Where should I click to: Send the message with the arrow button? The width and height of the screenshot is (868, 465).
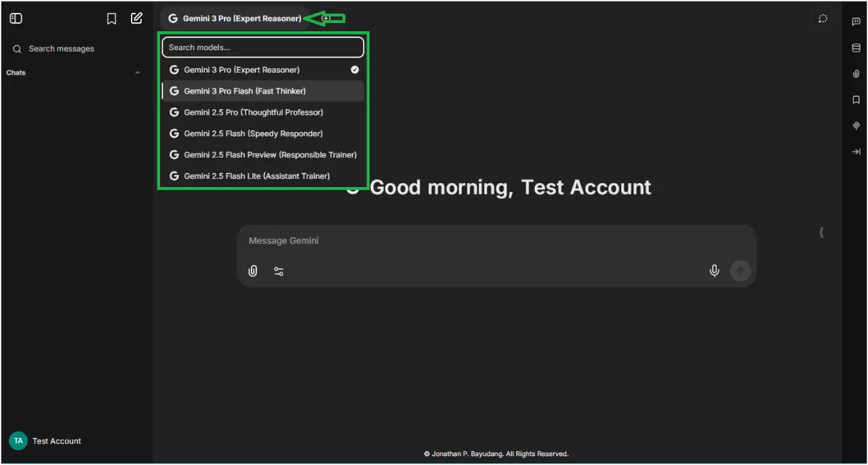pos(741,271)
